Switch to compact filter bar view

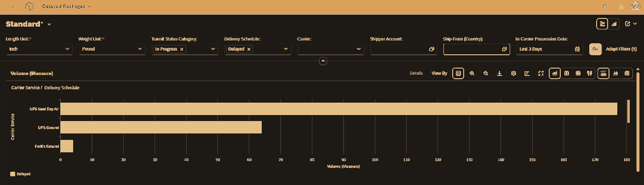click(602, 24)
